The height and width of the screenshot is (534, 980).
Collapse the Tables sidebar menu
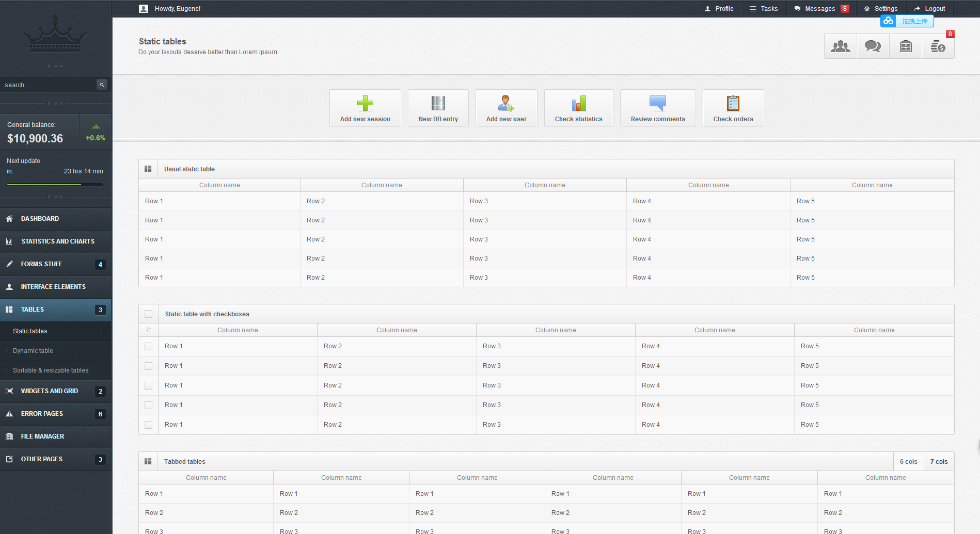(x=55, y=310)
